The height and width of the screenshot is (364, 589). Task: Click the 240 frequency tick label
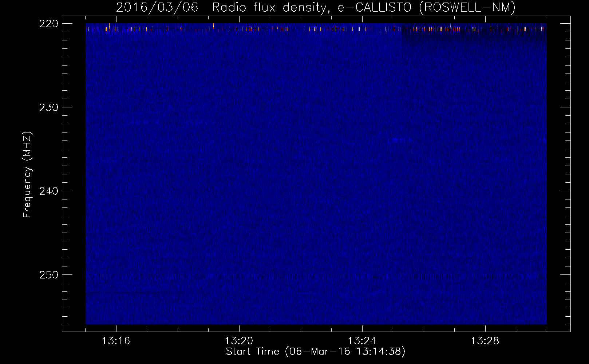[49, 191]
